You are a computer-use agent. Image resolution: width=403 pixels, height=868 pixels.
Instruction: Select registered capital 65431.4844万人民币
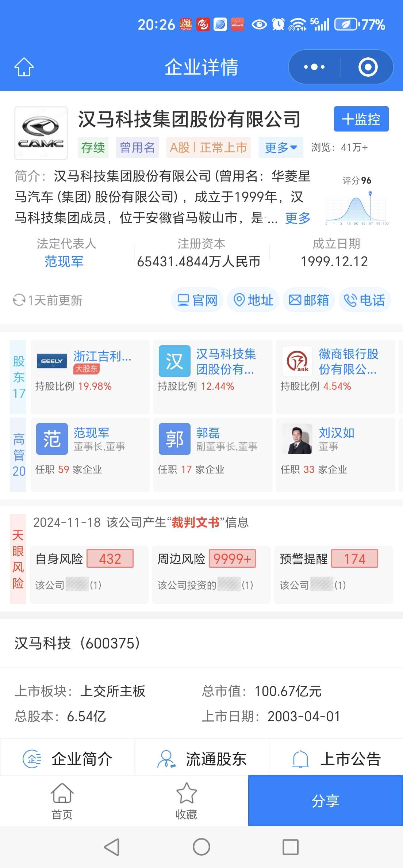[199, 262]
